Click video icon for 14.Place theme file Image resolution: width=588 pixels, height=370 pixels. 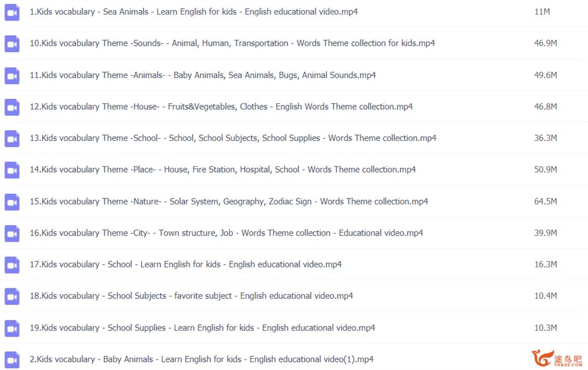pos(12,170)
